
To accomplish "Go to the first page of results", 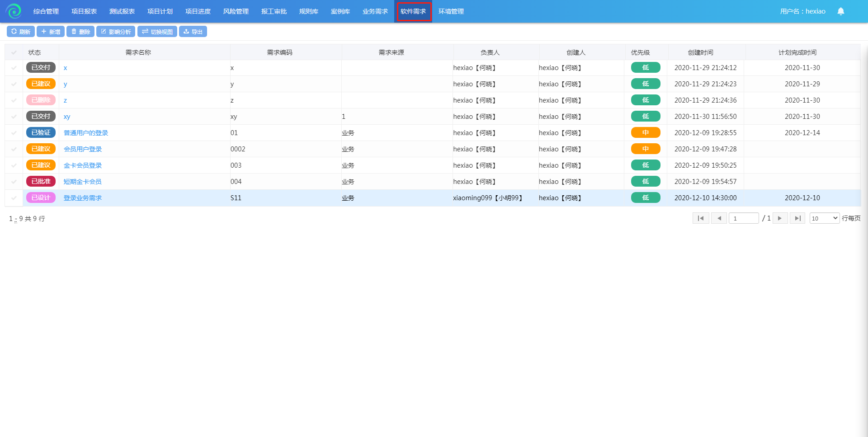I will [x=700, y=218].
